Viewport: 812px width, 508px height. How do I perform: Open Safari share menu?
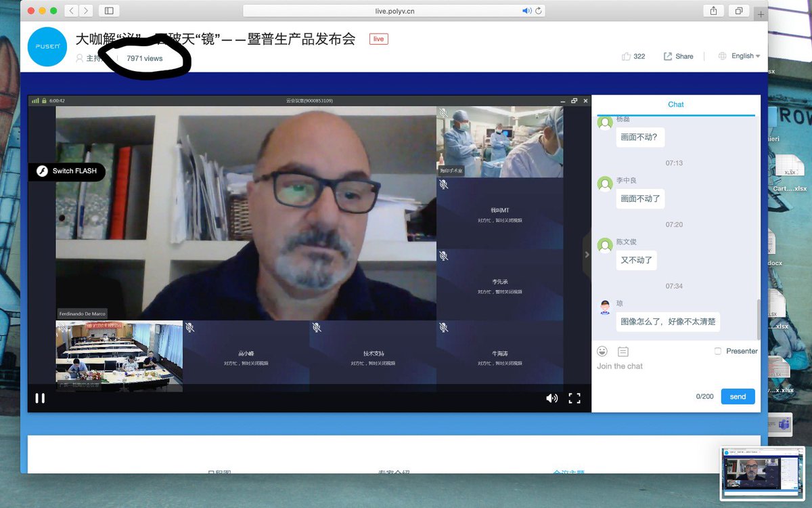click(713, 11)
